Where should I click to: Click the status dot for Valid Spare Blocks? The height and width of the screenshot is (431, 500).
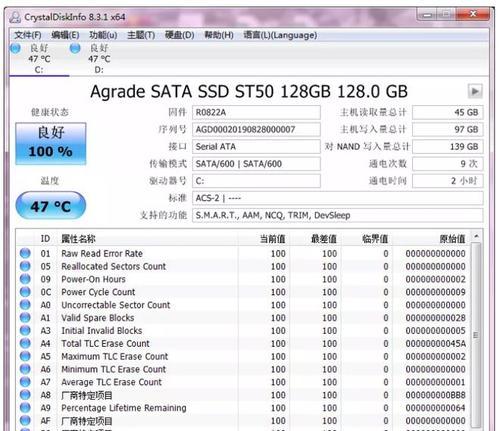(x=25, y=318)
